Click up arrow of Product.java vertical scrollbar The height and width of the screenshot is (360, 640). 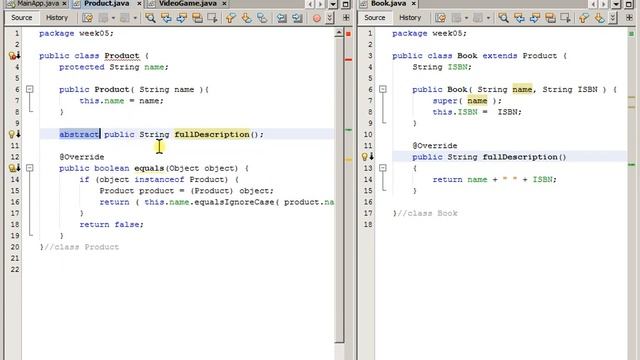click(339, 33)
